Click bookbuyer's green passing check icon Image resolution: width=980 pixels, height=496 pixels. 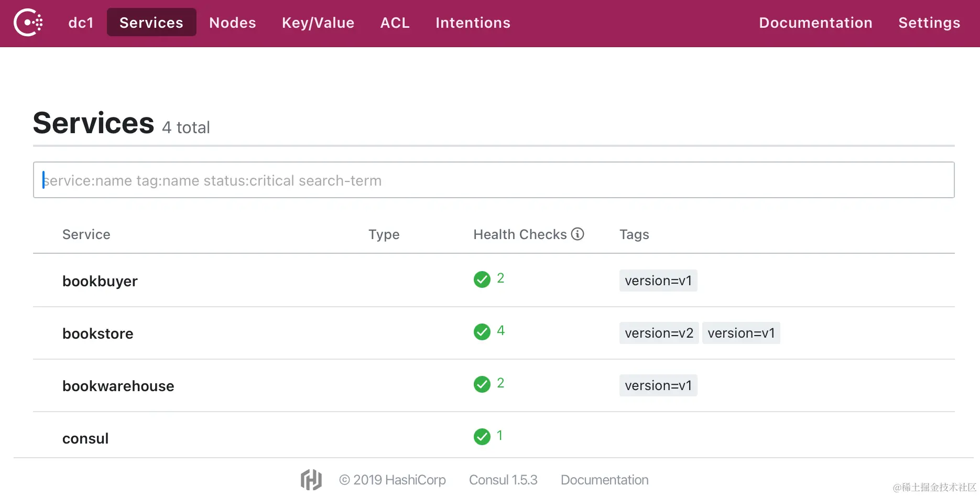tap(482, 279)
